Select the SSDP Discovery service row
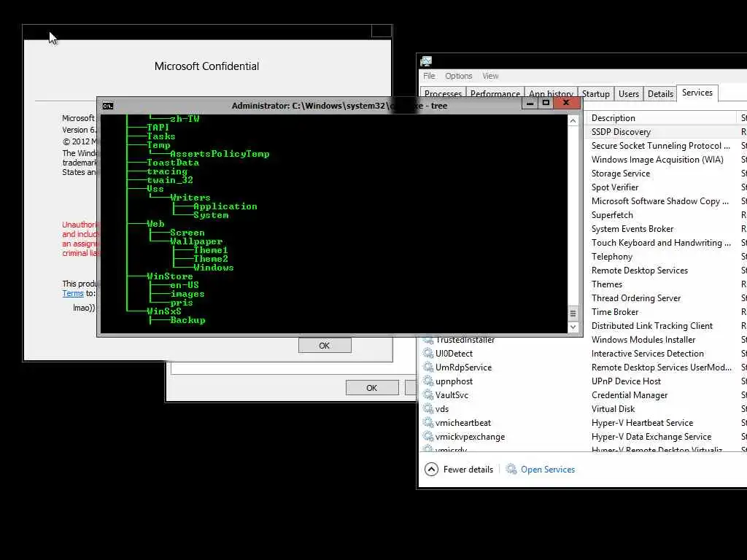Screen dimensions: 747x560 coord(665,132)
